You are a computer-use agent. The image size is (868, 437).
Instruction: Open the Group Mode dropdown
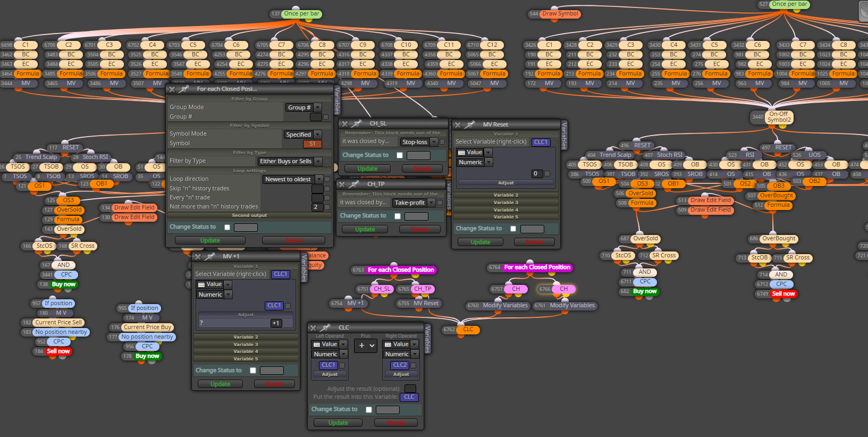click(x=304, y=107)
